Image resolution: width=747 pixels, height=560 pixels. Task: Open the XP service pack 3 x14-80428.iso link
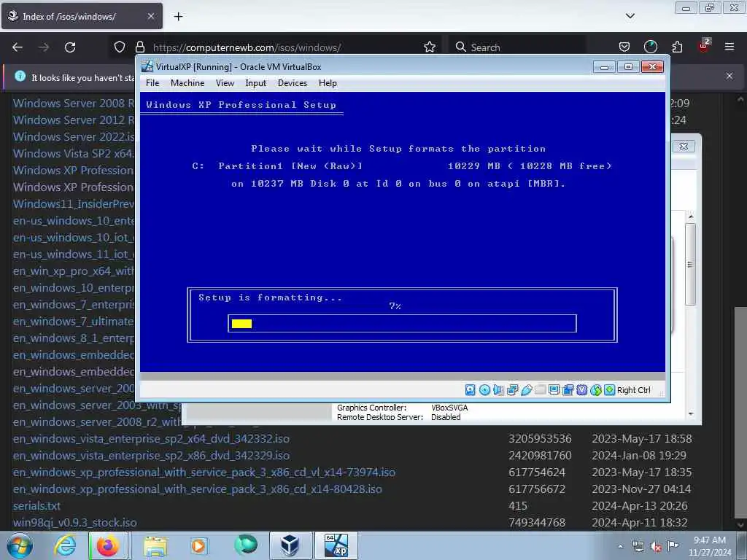pyautogui.click(x=197, y=489)
